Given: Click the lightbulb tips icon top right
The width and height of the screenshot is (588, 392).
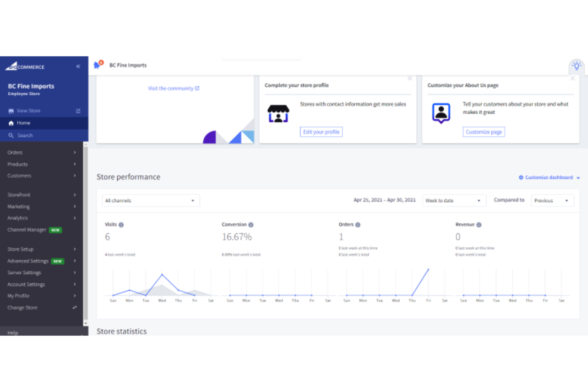Looking at the screenshot, I should pos(576,66).
